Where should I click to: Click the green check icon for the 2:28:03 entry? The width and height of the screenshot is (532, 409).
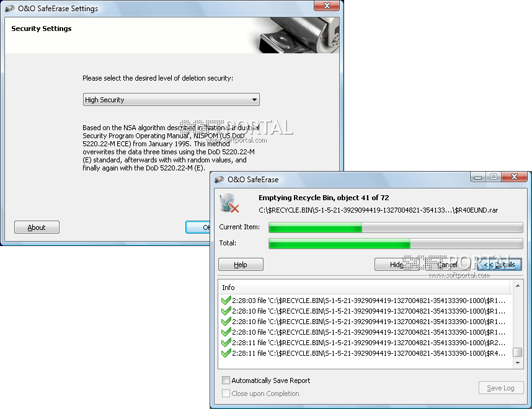[x=226, y=301]
